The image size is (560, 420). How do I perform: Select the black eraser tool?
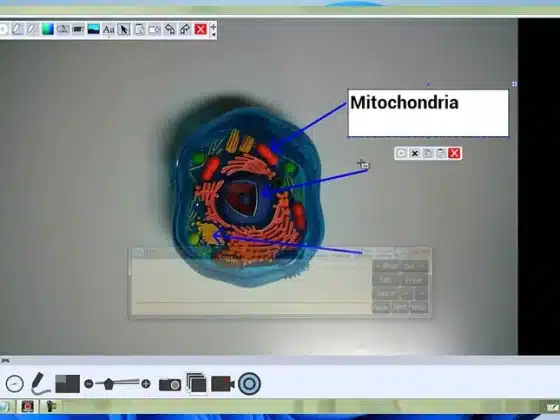pyautogui.click(x=78, y=29)
